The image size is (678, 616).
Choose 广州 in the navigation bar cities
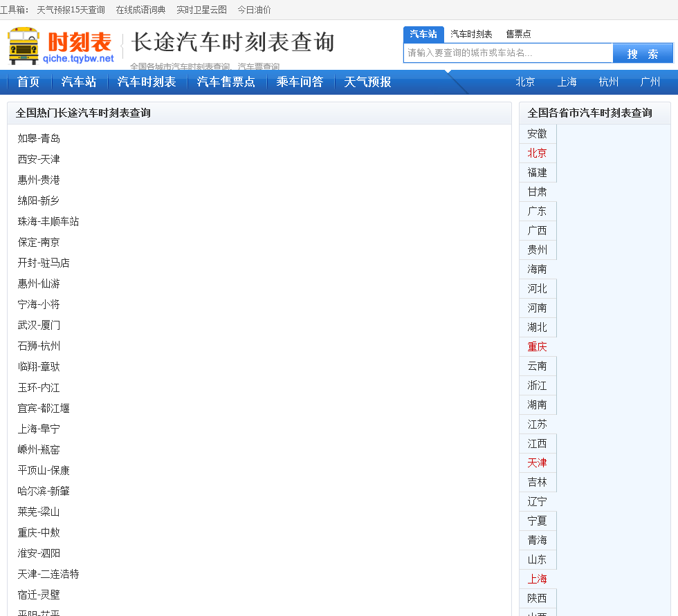point(650,82)
